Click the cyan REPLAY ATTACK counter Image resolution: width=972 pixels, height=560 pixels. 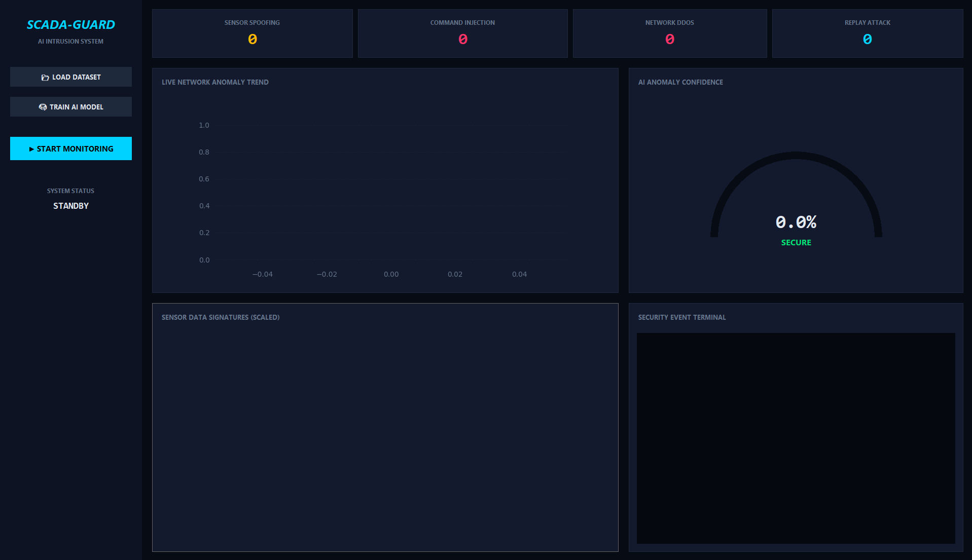tap(867, 39)
